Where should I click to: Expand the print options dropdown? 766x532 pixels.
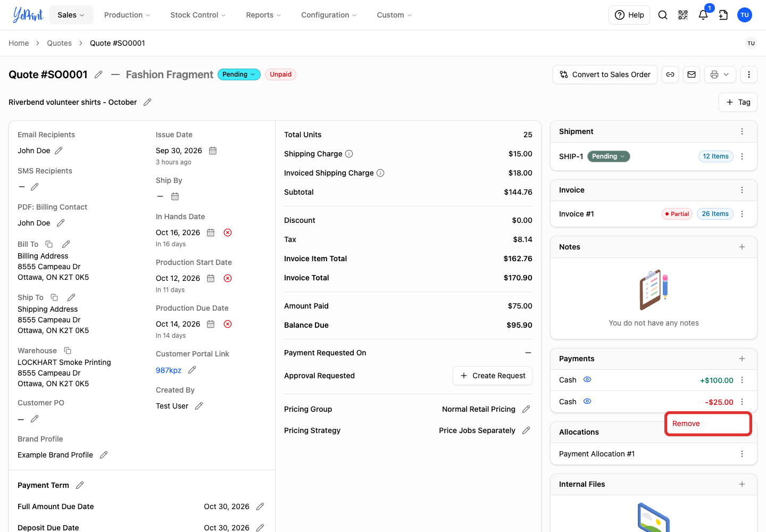coord(720,74)
